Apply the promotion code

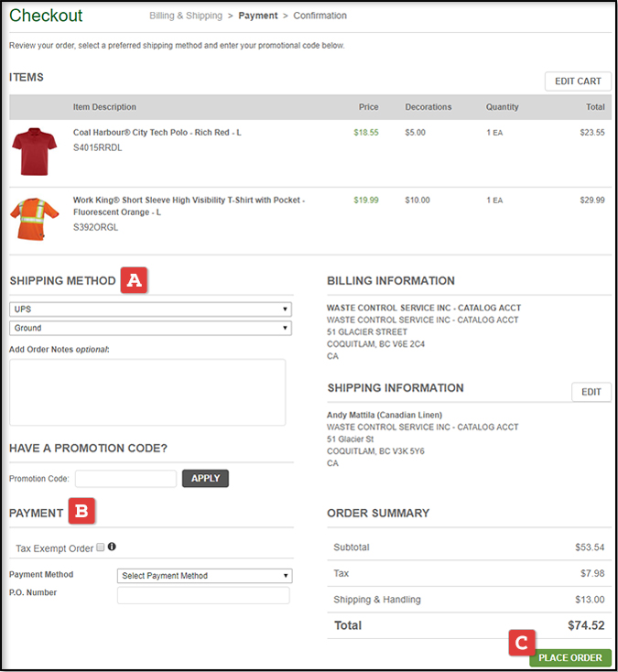pyautogui.click(x=205, y=478)
